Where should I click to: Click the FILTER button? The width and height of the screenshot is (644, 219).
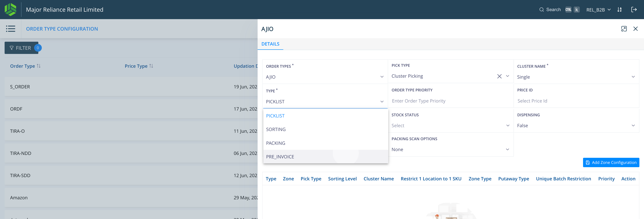tap(21, 48)
